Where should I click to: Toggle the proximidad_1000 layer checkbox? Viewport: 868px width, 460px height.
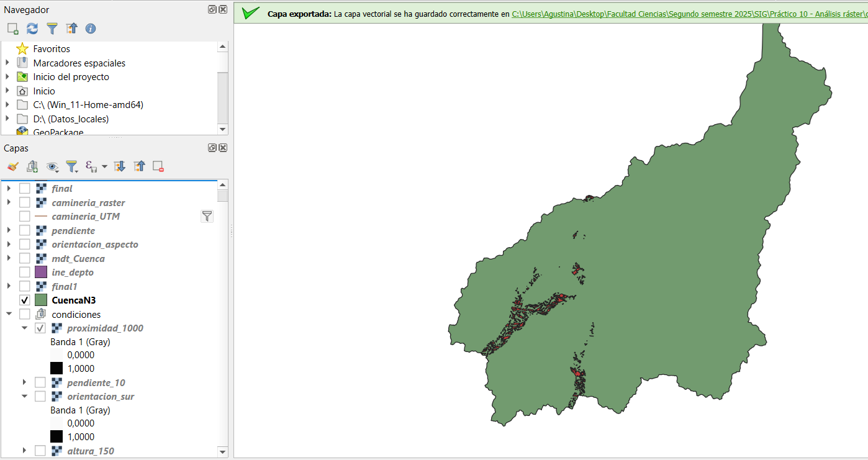coord(40,328)
